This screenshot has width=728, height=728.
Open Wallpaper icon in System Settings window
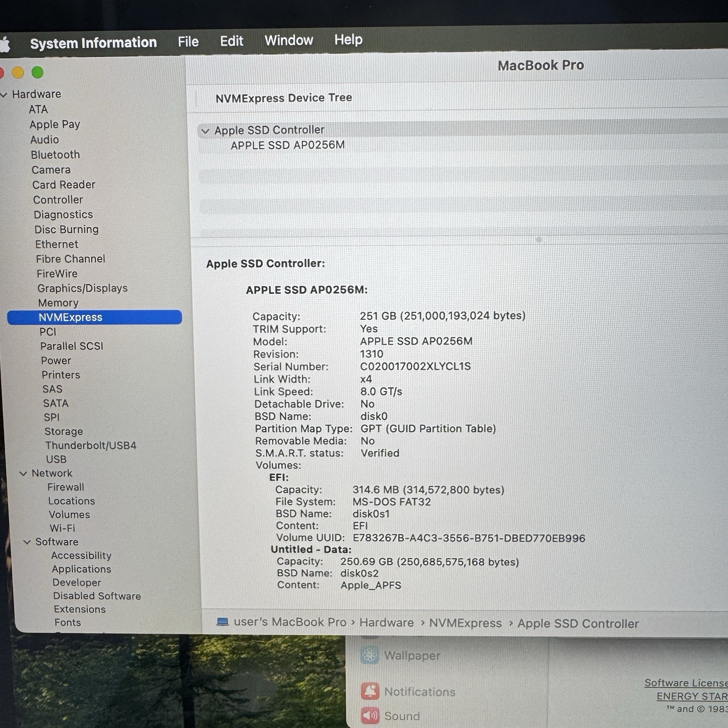pyautogui.click(x=369, y=655)
